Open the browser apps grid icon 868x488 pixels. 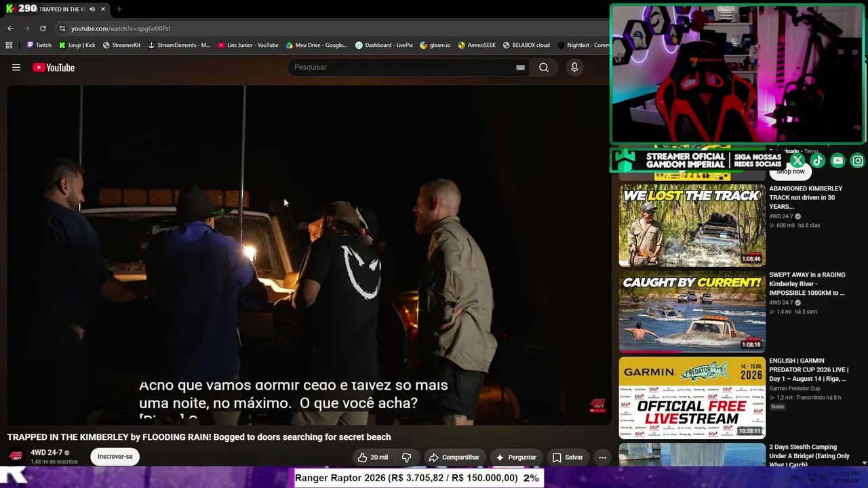9,45
